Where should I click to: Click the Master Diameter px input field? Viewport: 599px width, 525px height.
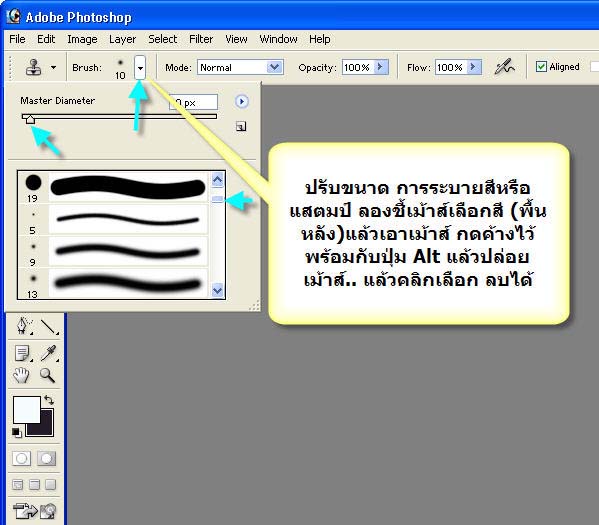[194, 102]
